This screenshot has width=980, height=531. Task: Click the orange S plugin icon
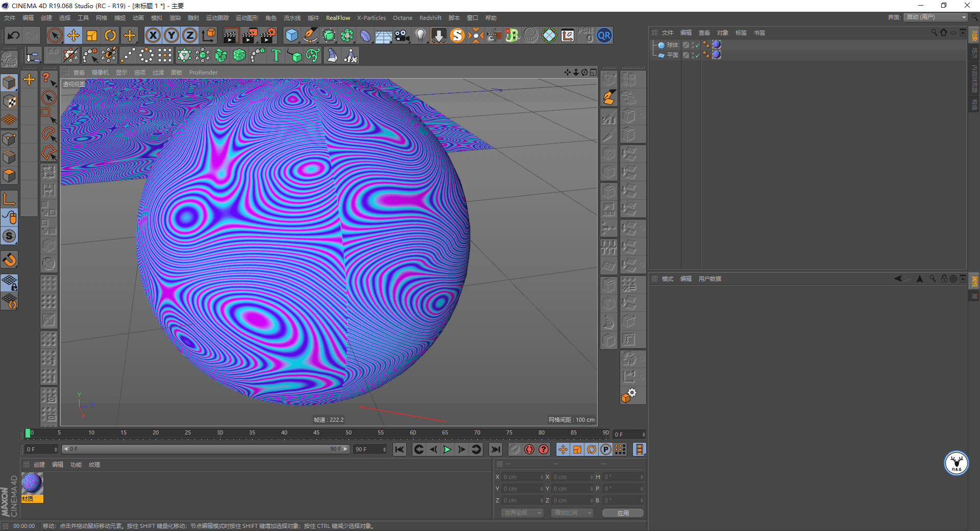coord(457,35)
